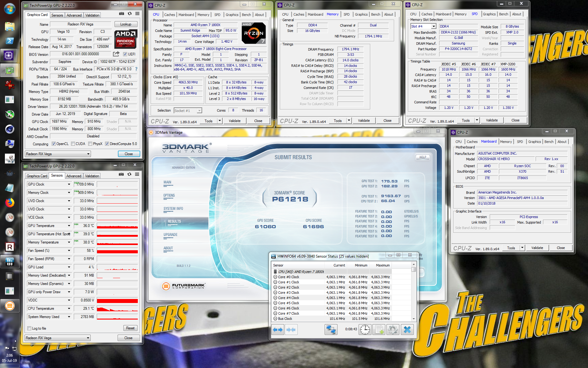Click the GPU name field Radeon RX Vega
Viewport: 588px width, 368px height.
pyautogui.click(x=81, y=24)
